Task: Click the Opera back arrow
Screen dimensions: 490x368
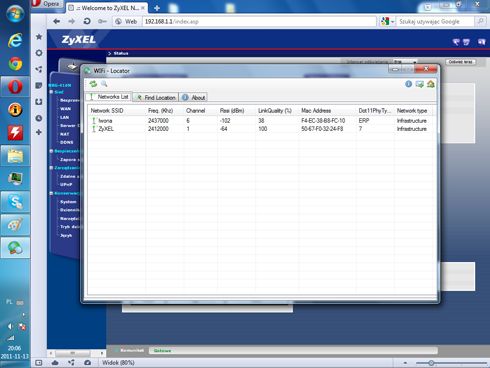Action: point(57,21)
